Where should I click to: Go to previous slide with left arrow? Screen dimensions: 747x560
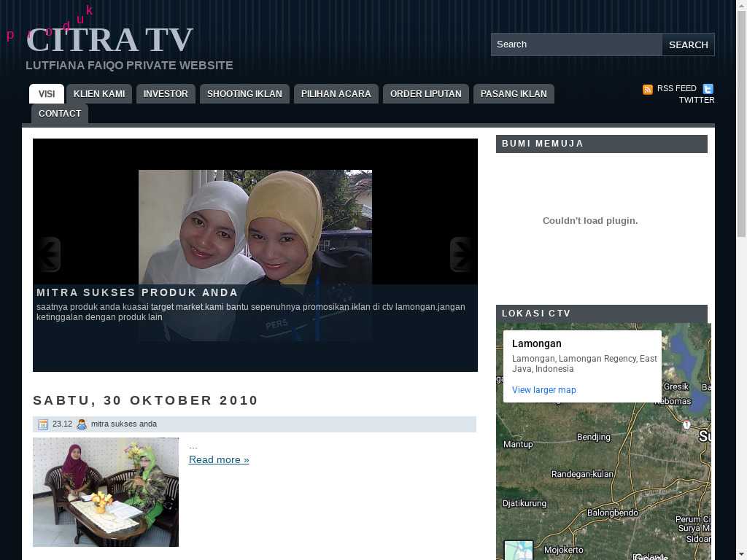pyautogui.click(x=48, y=254)
